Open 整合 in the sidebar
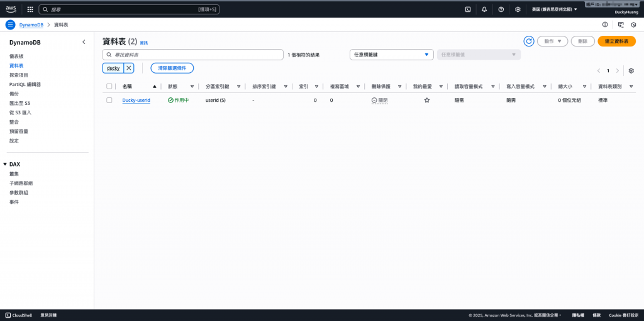This screenshot has width=644, height=321. point(14,122)
